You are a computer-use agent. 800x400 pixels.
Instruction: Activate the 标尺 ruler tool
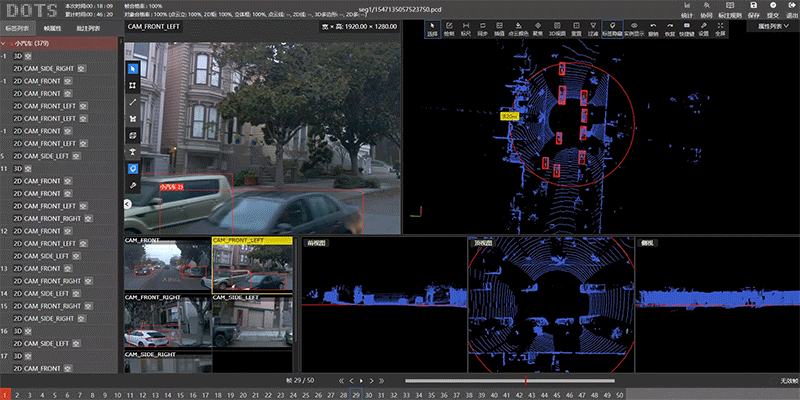pos(466,27)
